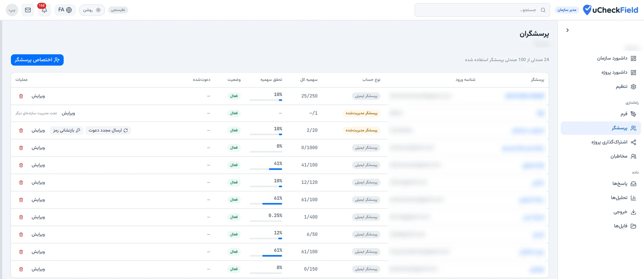Delete the interviewer with quota 12/120
This screenshot has height=279, width=644.
[21, 183]
